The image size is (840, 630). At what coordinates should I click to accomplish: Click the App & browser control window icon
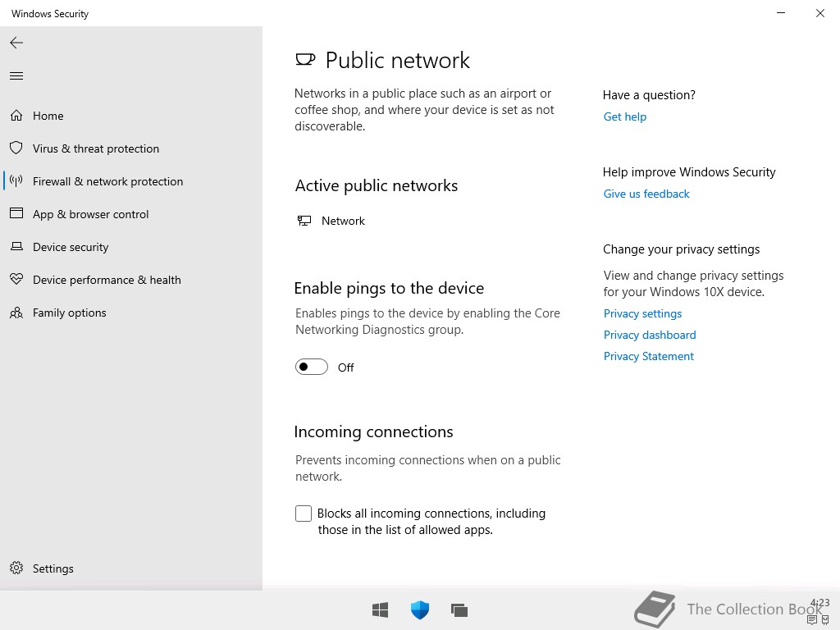click(x=16, y=213)
